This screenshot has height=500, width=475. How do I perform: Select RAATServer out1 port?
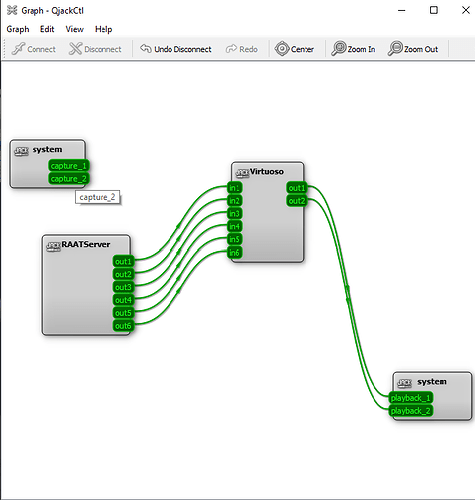point(123,261)
